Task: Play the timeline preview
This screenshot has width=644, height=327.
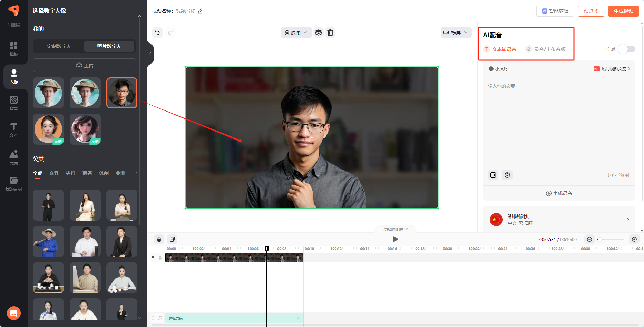Action: click(x=395, y=239)
